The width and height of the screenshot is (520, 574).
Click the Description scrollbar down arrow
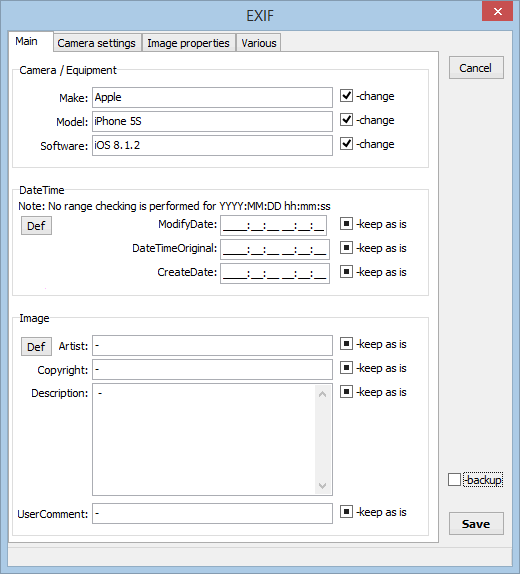pos(323,486)
